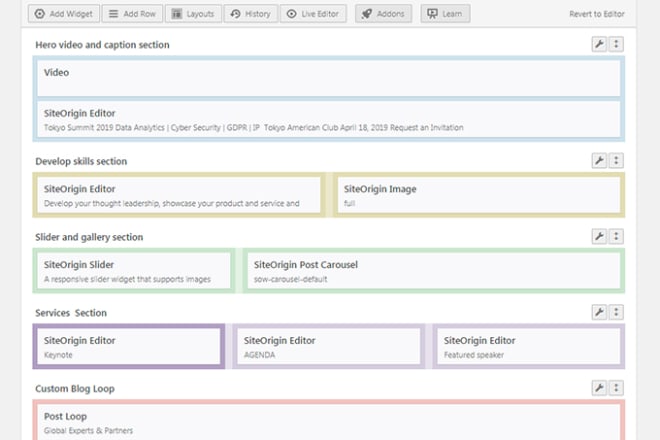Open wrench settings for Slider and gallery section

599,237
